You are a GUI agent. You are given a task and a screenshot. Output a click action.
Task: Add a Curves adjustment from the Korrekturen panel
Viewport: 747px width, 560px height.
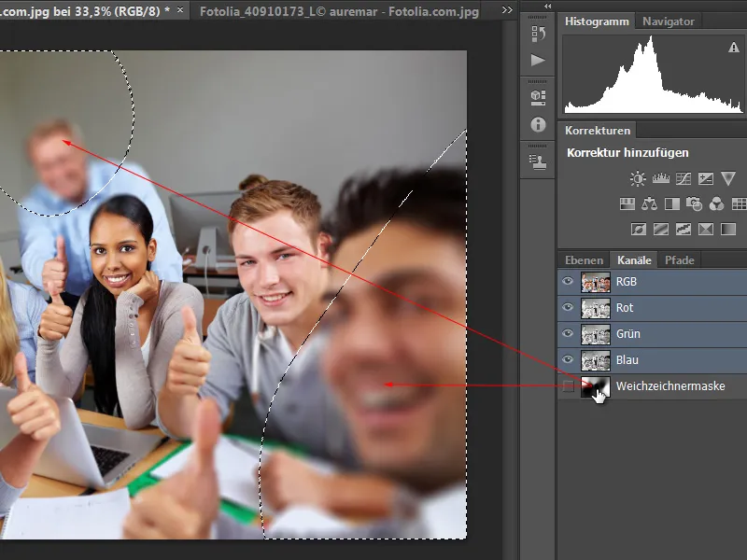click(x=683, y=178)
